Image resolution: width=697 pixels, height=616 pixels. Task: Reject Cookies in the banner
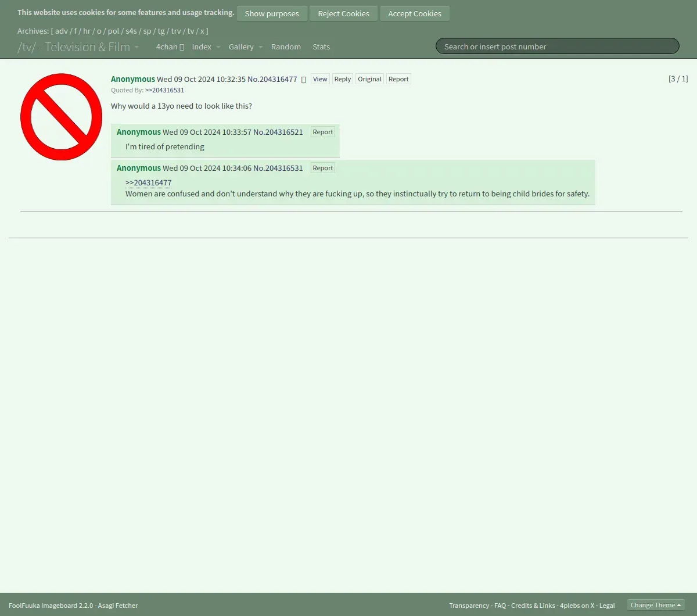[x=343, y=13]
